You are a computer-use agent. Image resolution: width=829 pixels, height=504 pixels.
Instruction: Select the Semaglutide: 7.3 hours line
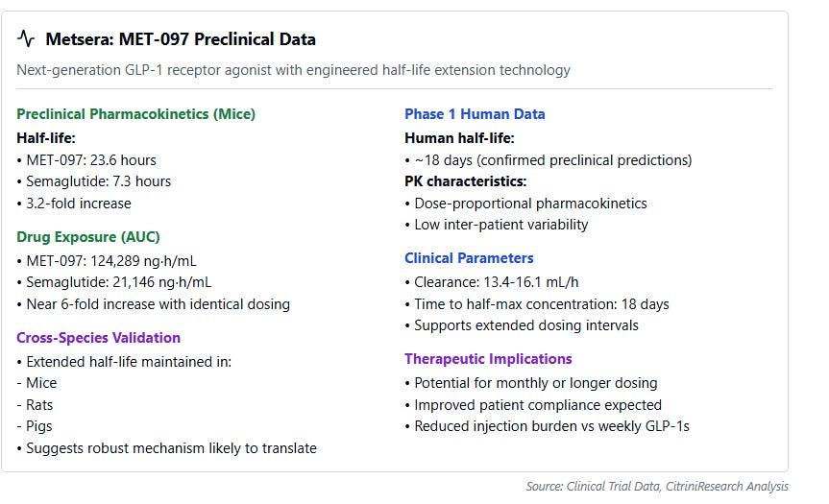click(94, 181)
